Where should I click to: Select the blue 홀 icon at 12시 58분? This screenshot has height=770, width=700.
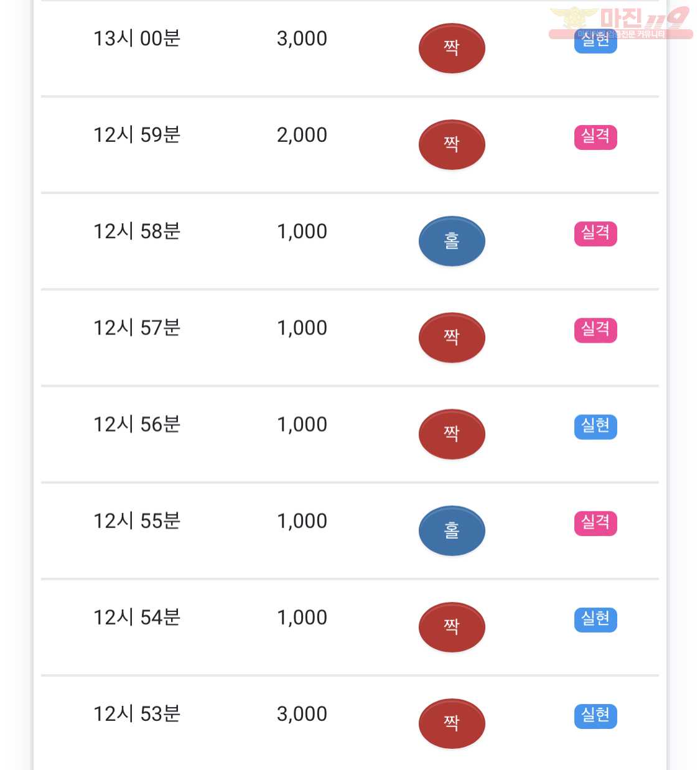pyautogui.click(x=452, y=241)
